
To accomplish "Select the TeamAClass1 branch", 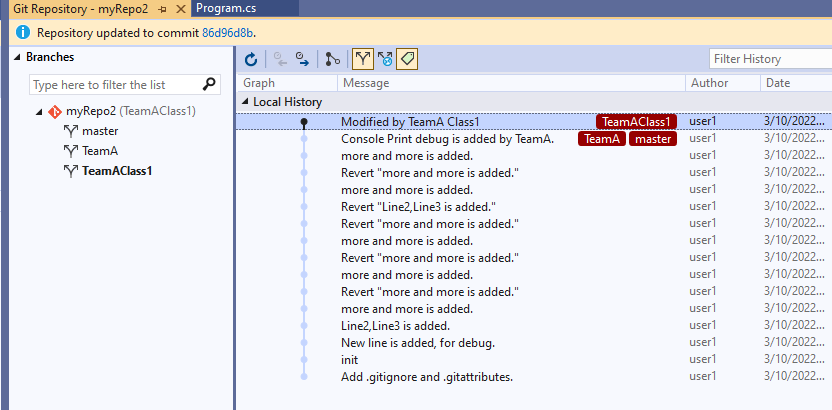I will click(117, 171).
